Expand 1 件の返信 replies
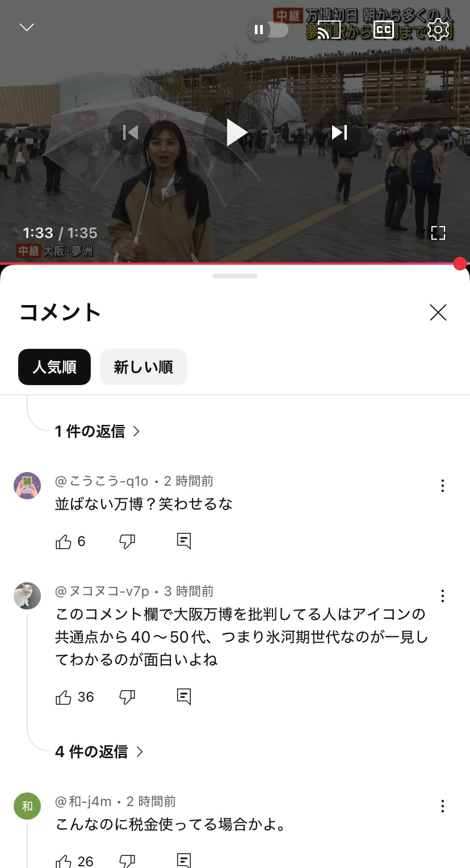470x868 pixels. 97,432
